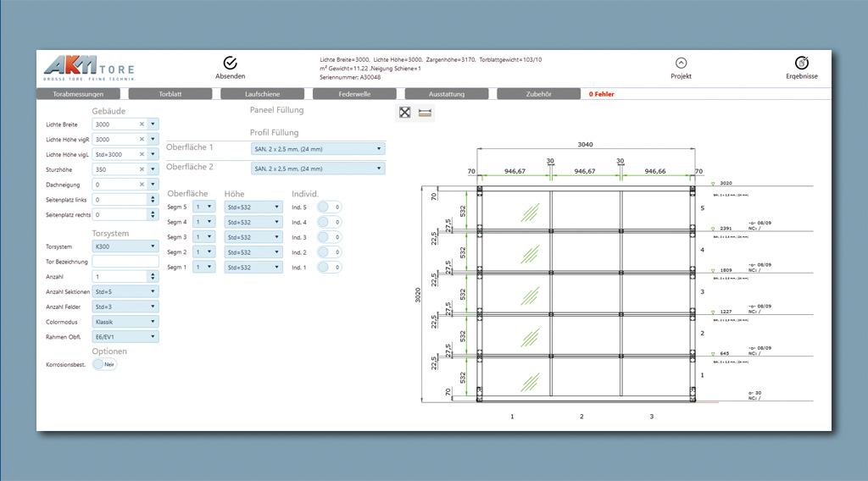Screen dimensions: 868x481
Task: Expand the Oberfläche 1 SAN filling dropdown
Action: coord(318,149)
